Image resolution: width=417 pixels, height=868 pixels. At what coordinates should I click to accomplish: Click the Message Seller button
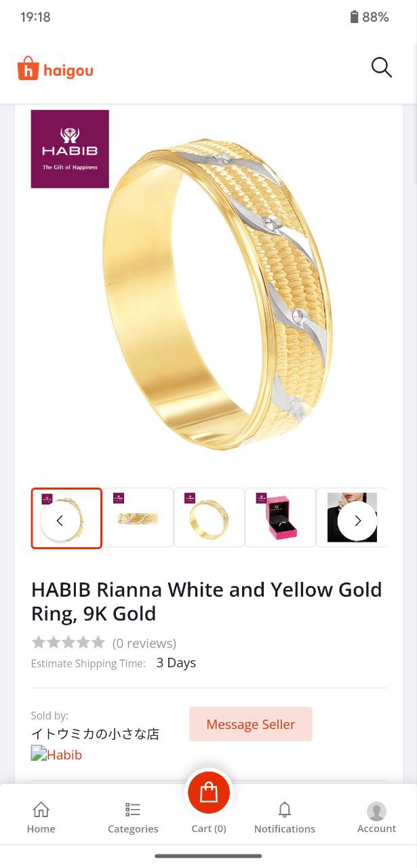point(251,724)
